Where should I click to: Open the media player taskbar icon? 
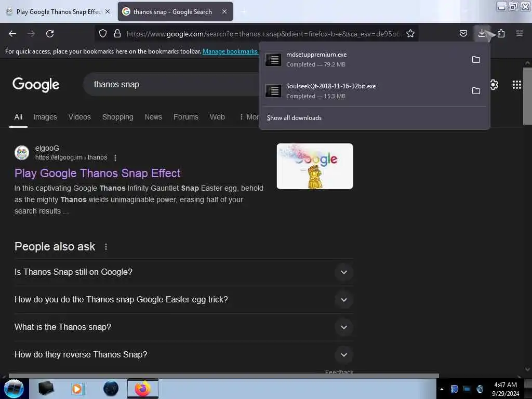pyautogui.click(x=77, y=389)
